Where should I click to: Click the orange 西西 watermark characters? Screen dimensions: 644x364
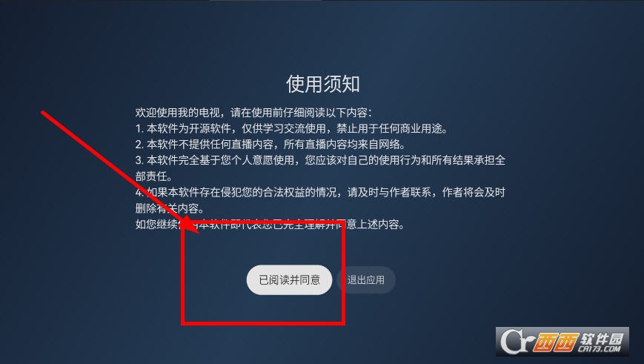555,342
